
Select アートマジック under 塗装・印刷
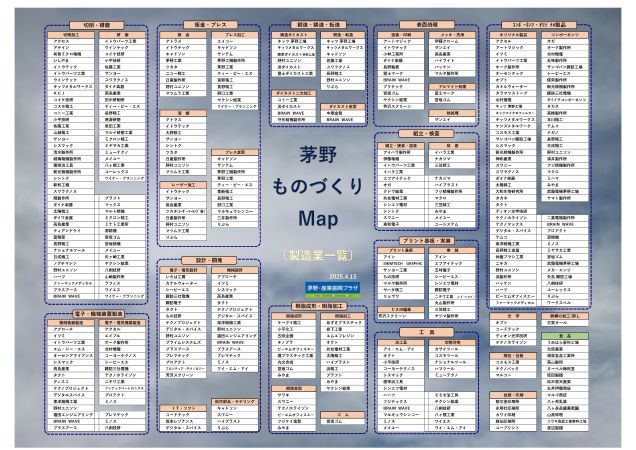point(401,41)
